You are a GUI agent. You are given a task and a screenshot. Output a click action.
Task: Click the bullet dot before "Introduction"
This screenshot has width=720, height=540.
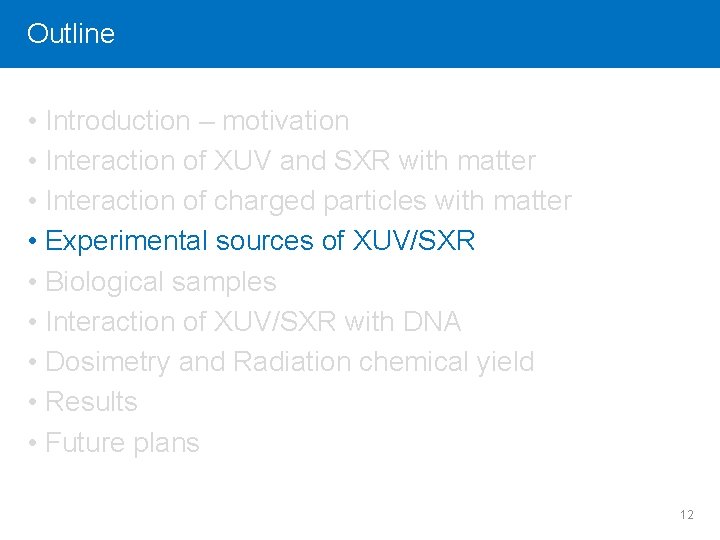[33, 122]
